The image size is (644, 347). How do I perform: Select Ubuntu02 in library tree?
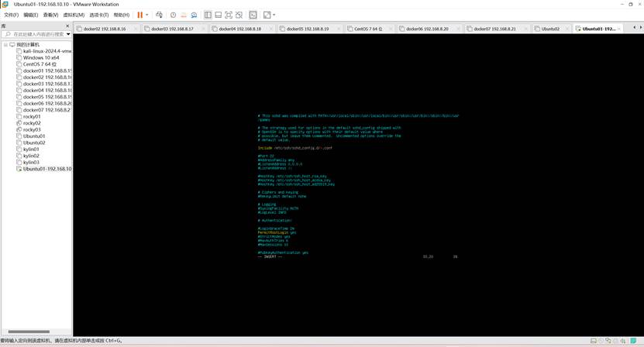[34, 143]
